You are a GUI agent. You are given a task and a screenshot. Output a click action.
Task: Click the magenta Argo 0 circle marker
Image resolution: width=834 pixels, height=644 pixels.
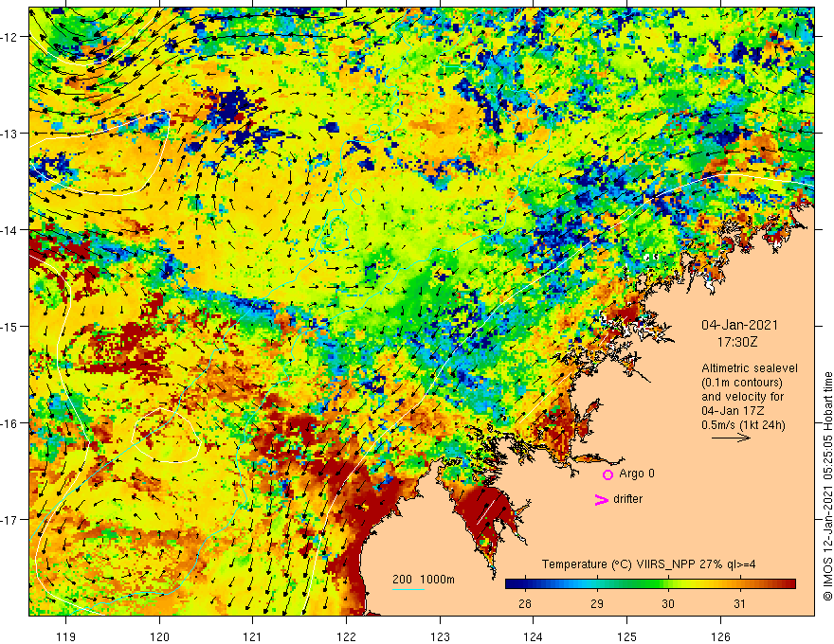point(607,474)
